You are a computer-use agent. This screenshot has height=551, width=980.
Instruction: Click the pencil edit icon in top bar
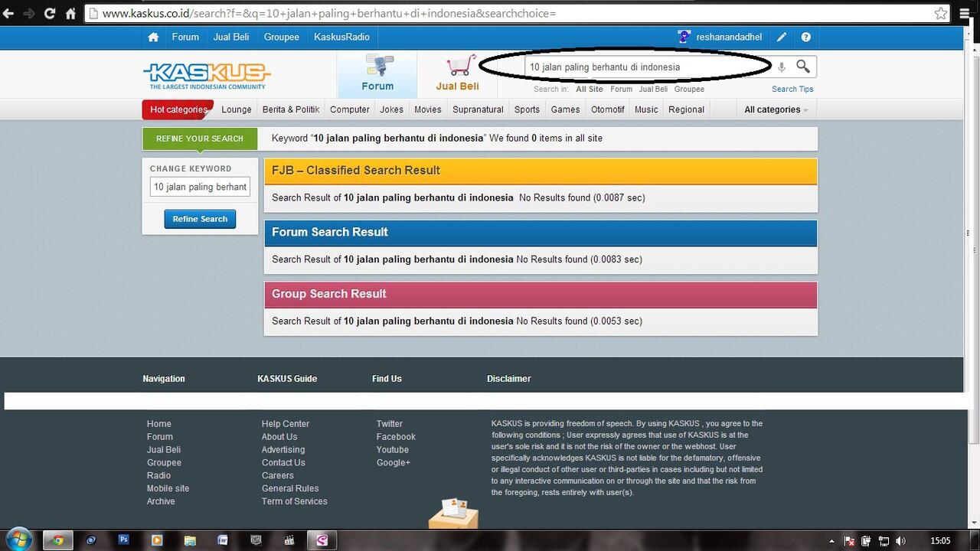(x=781, y=37)
